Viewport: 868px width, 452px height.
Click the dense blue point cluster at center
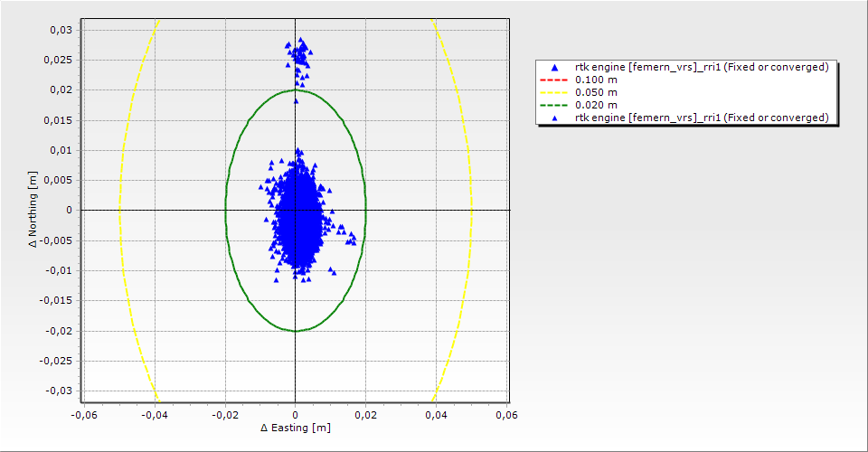tap(297, 212)
